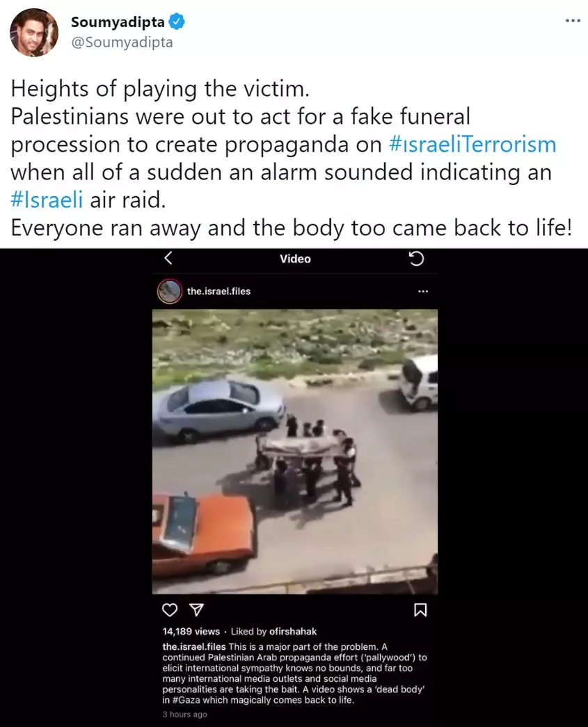This screenshot has height=727, width=588.
Task: Like the video with the heart icon
Action: pyautogui.click(x=170, y=609)
